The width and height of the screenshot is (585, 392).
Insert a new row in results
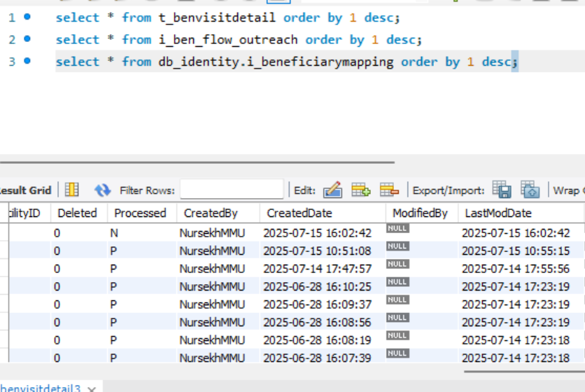coord(361,190)
